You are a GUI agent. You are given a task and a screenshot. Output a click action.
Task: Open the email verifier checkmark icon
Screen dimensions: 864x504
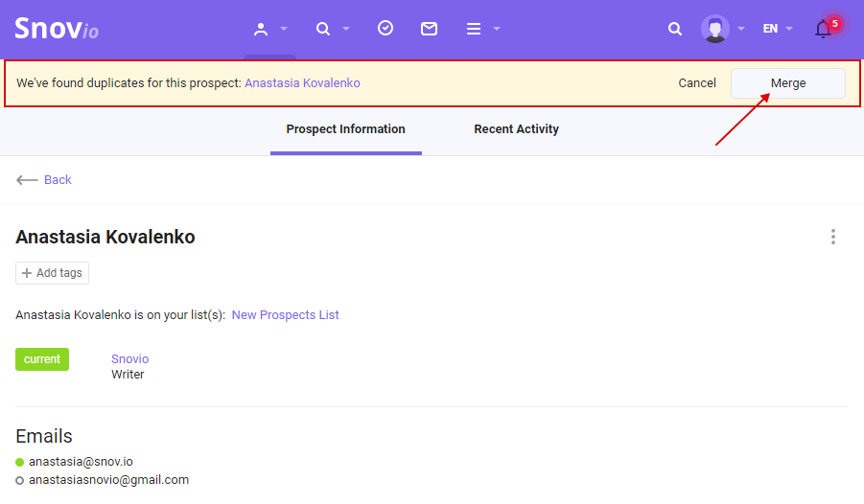385,28
